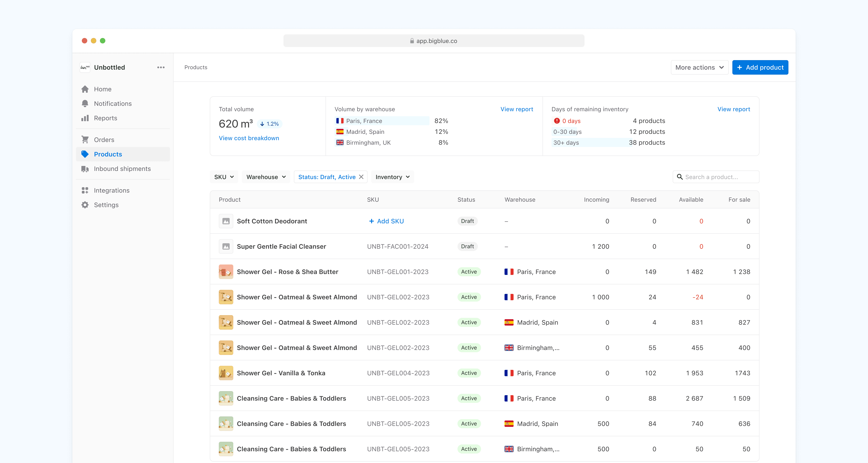The height and width of the screenshot is (463, 868).
Task: Click the Orders cart icon
Action: [85, 139]
